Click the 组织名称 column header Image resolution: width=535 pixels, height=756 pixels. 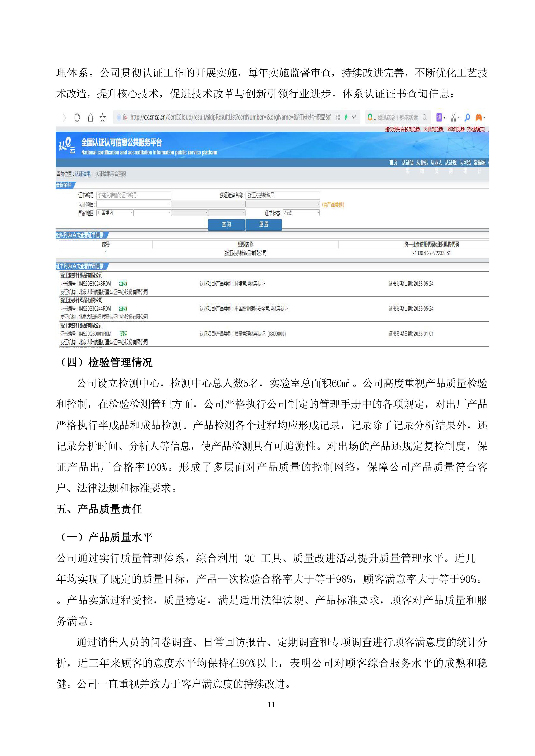click(x=246, y=244)
